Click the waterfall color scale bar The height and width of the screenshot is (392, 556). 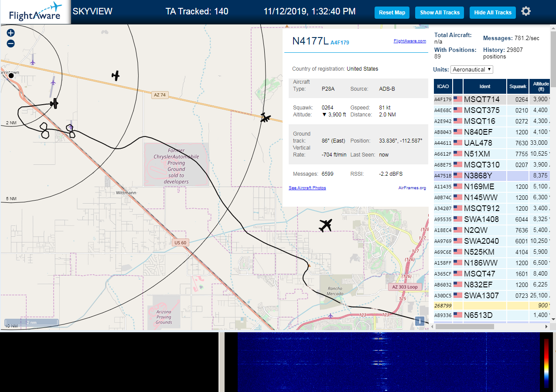click(x=546, y=363)
